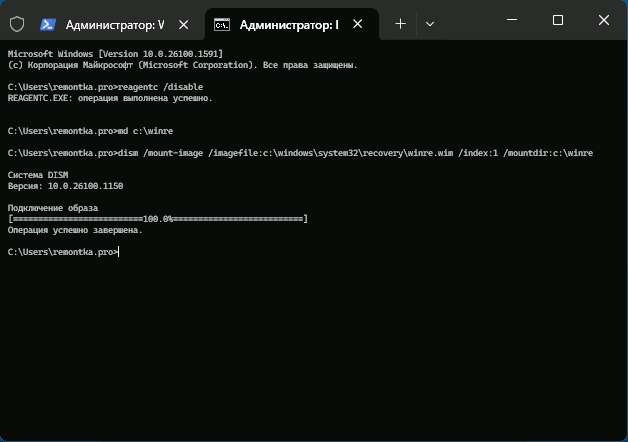Click the Command Prompt icon on active tab

224,23
